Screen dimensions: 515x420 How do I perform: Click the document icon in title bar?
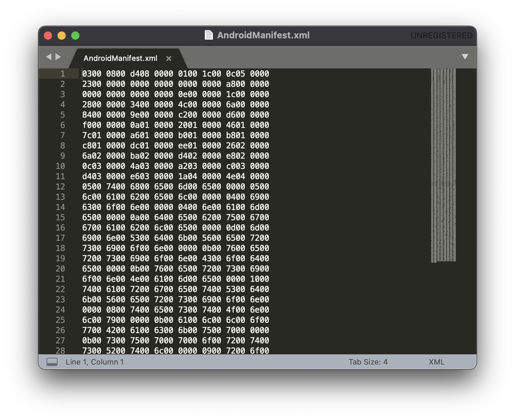point(209,35)
